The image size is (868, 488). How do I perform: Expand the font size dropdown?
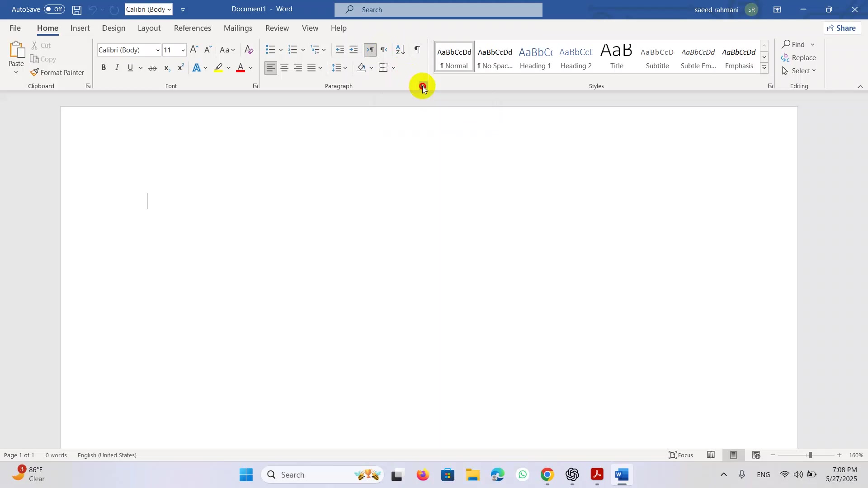(183, 50)
